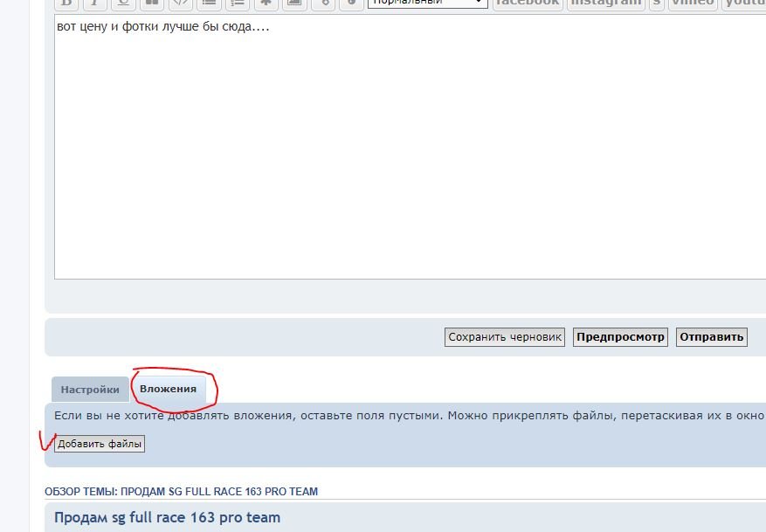Insert numbered list tag
The height and width of the screenshot is (532, 766).
coord(237,3)
